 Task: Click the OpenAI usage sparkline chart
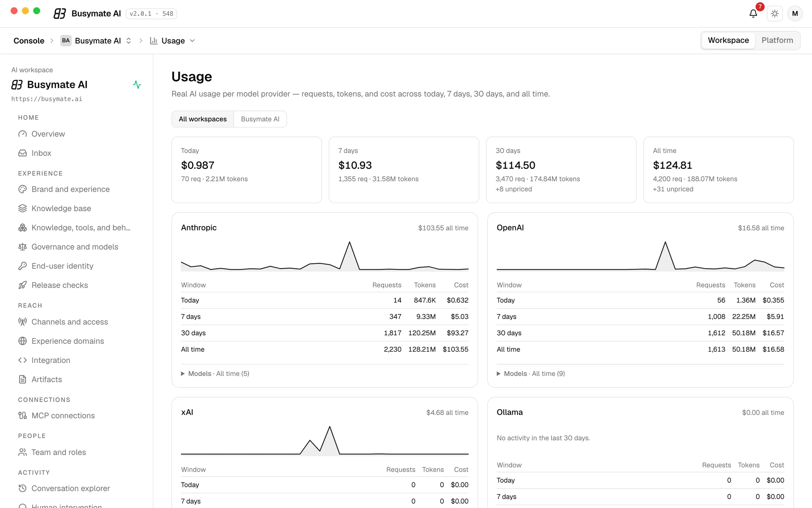pos(640,256)
